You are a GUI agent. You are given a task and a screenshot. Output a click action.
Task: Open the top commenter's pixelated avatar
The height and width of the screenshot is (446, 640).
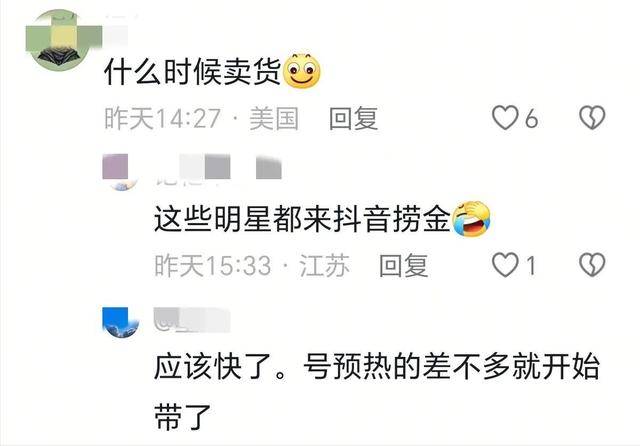pos(61,40)
